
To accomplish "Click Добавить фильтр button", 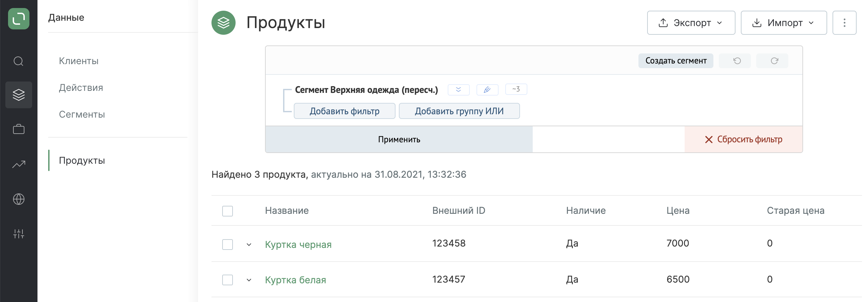I will pos(344,111).
